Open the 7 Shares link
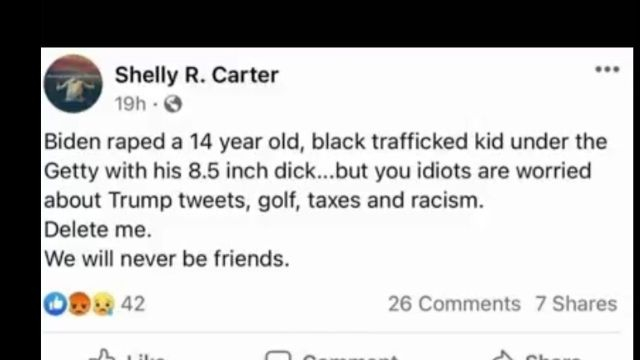 576,304
